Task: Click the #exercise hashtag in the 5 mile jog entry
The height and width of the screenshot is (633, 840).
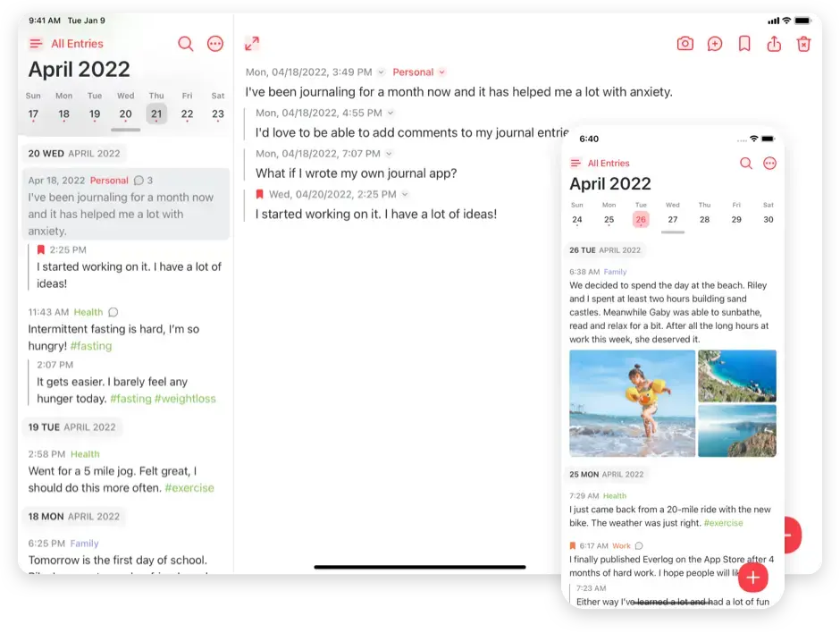Action: (x=189, y=488)
